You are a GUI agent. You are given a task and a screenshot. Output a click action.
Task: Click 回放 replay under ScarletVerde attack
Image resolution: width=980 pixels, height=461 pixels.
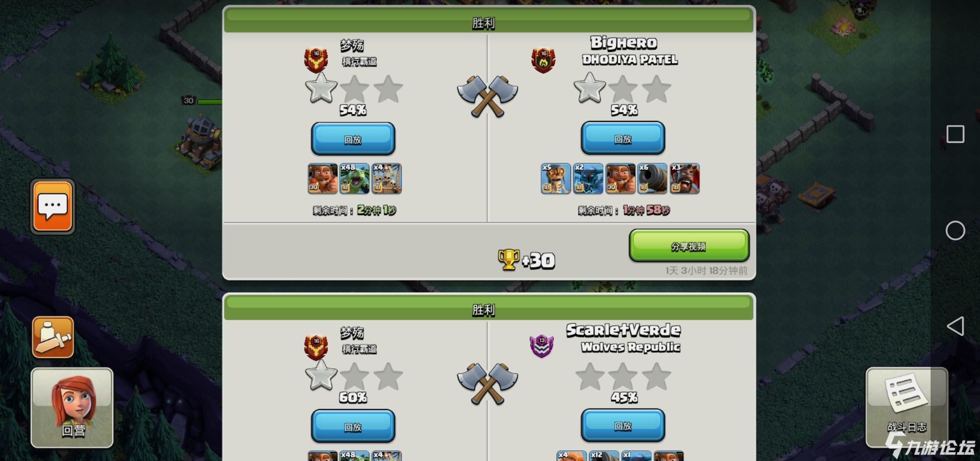(x=623, y=425)
